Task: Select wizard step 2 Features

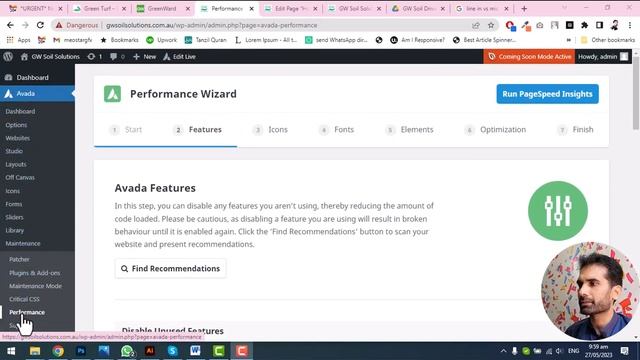Action: (198, 130)
